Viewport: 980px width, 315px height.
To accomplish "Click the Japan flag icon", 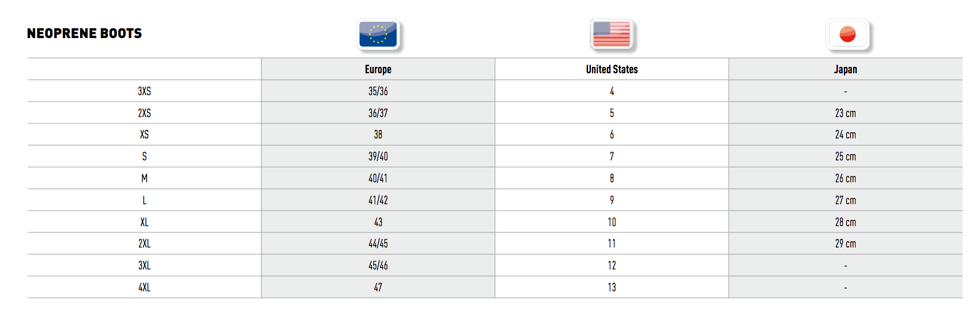I will pyautogui.click(x=847, y=35).
